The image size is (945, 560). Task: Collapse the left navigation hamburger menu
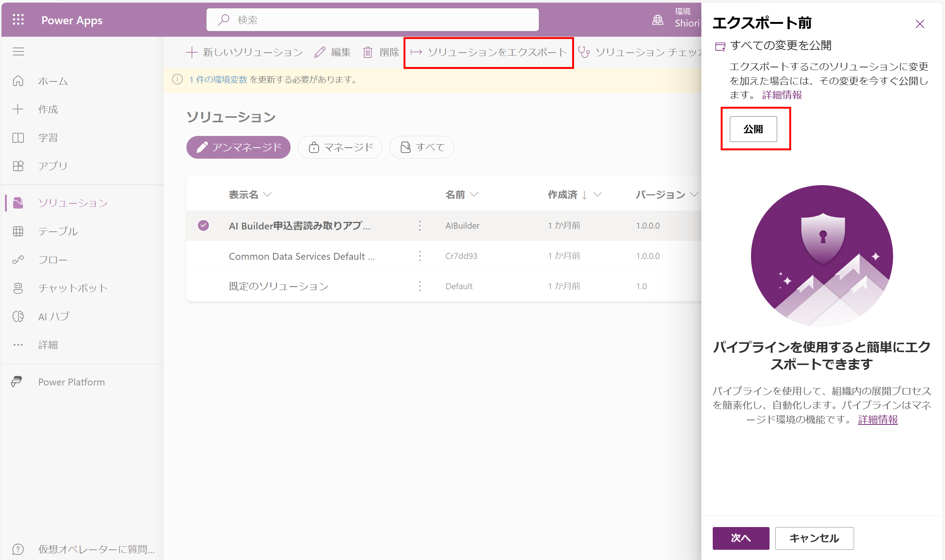[18, 51]
